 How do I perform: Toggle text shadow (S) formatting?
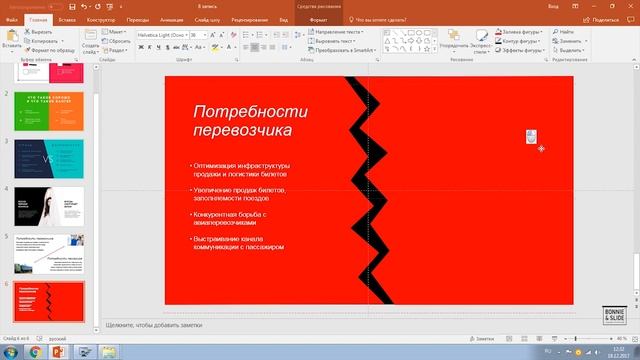167,47
